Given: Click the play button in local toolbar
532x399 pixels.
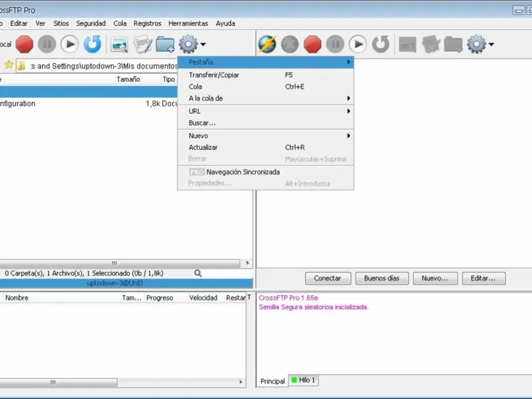Looking at the screenshot, I should 70,44.
